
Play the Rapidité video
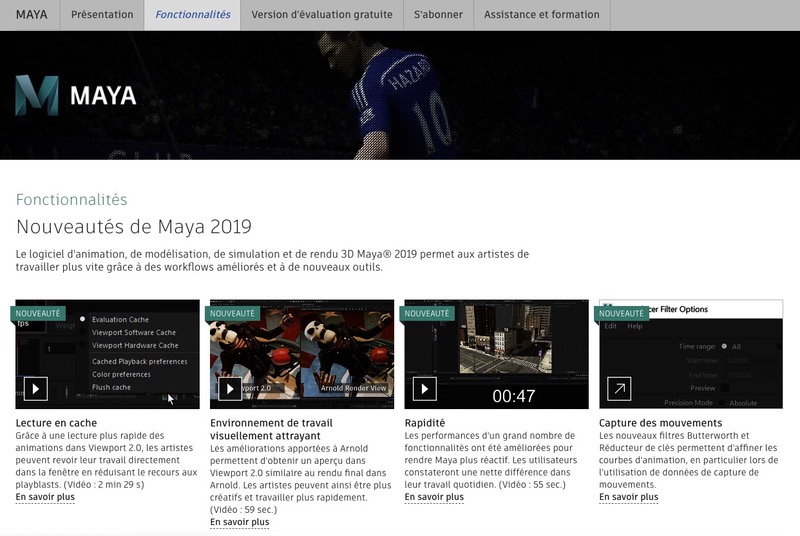pos(424,389)
